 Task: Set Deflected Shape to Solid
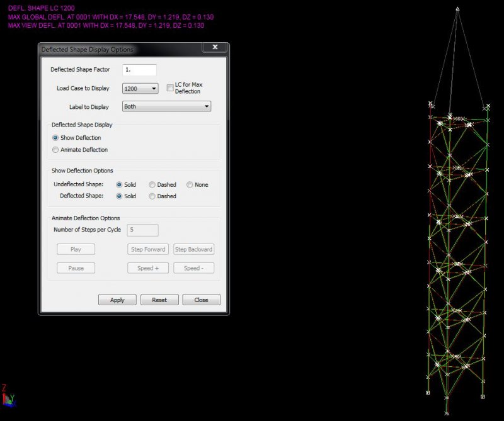119,196
